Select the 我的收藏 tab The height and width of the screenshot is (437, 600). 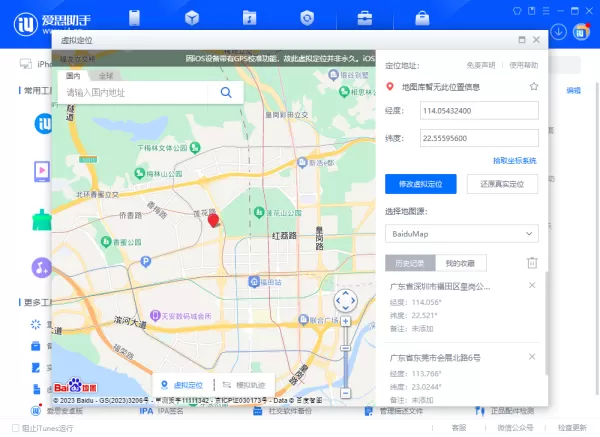pos(461,263)
